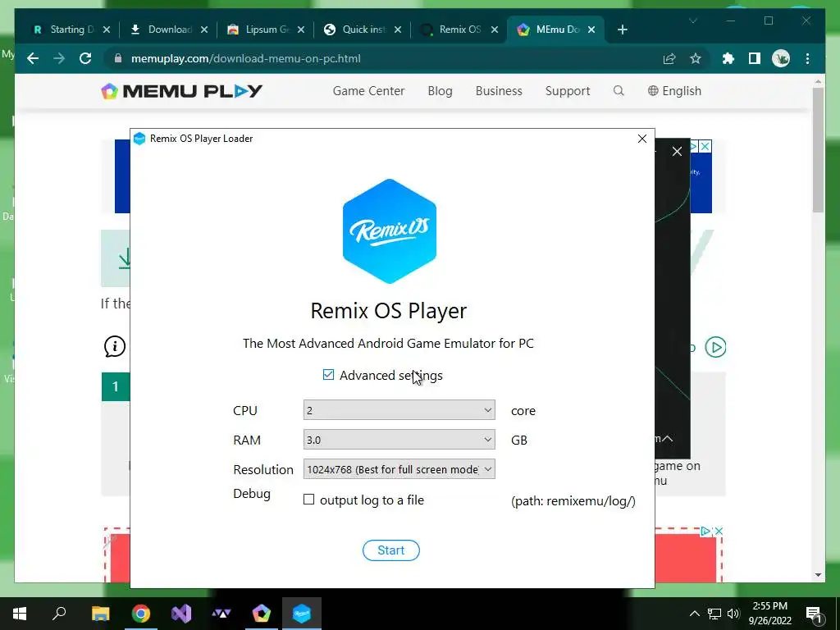Click the MEMU PLAY logo

point(181,91)
